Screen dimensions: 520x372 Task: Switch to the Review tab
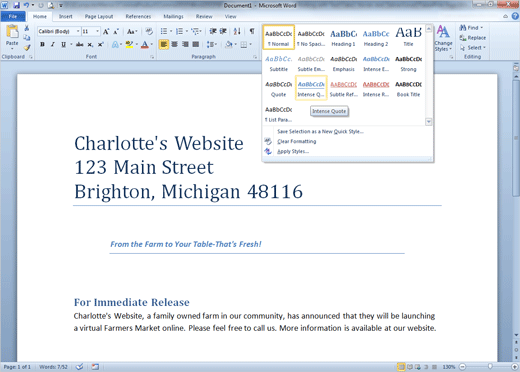click(204, 16)
